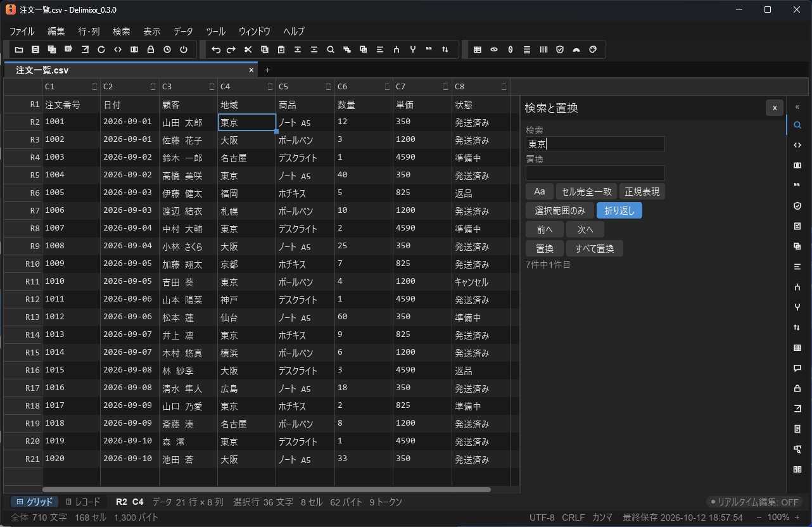Click the open folder toolbar icon
Viewport: 812px width, 527px height.
click(19, 49)
